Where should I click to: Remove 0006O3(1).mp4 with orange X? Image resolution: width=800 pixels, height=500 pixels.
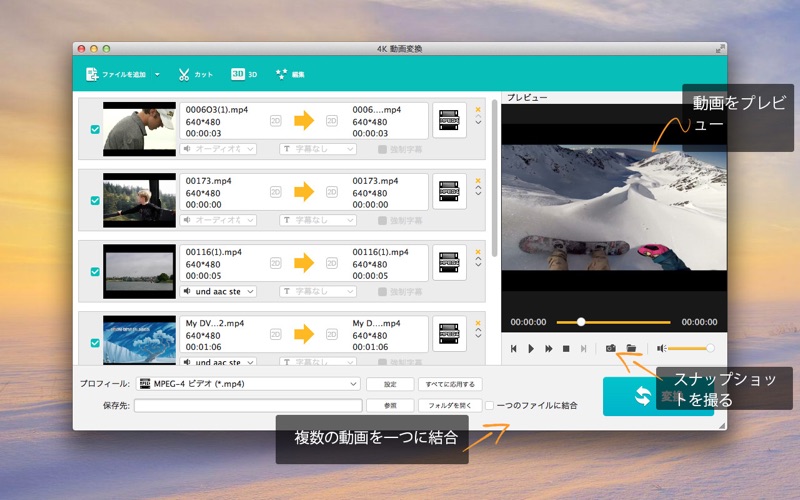coord(478,110)
